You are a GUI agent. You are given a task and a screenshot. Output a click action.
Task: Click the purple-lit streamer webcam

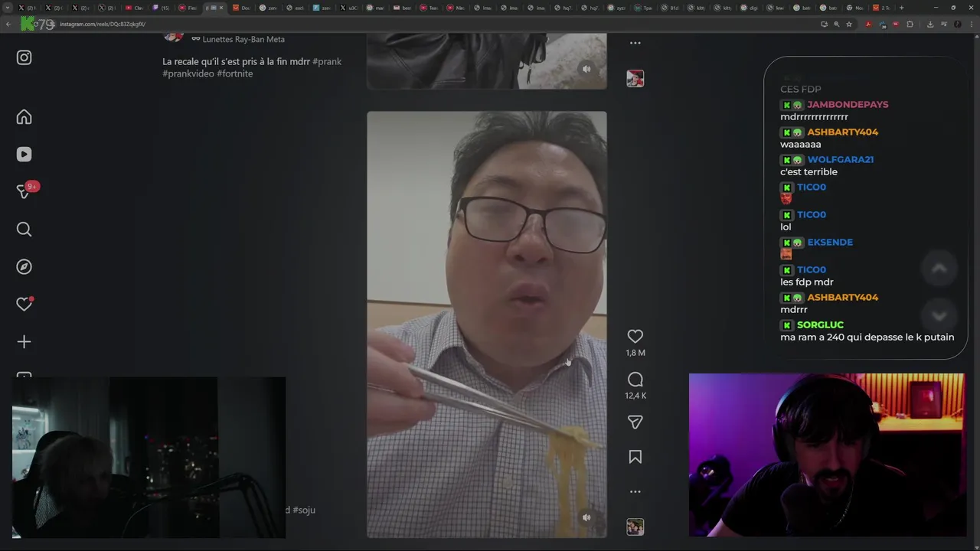coord(827,455)
